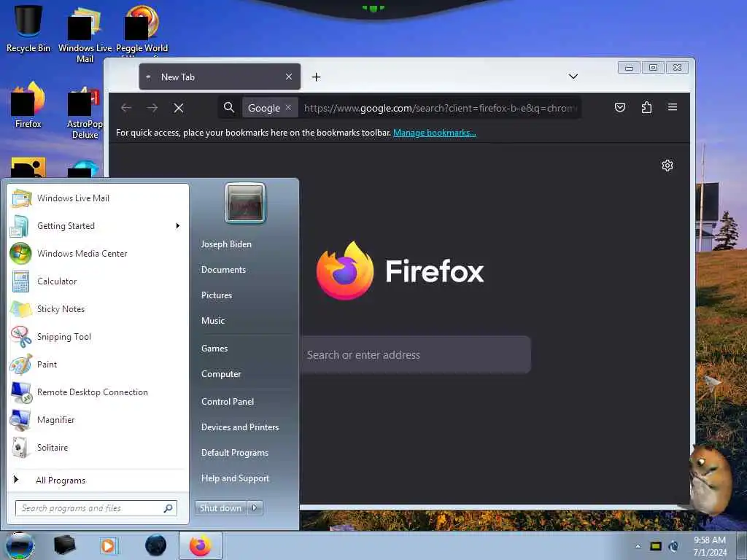747x560 pixels.
Task: Select the Firefox desktop shortcut
Action: [28, 105]
